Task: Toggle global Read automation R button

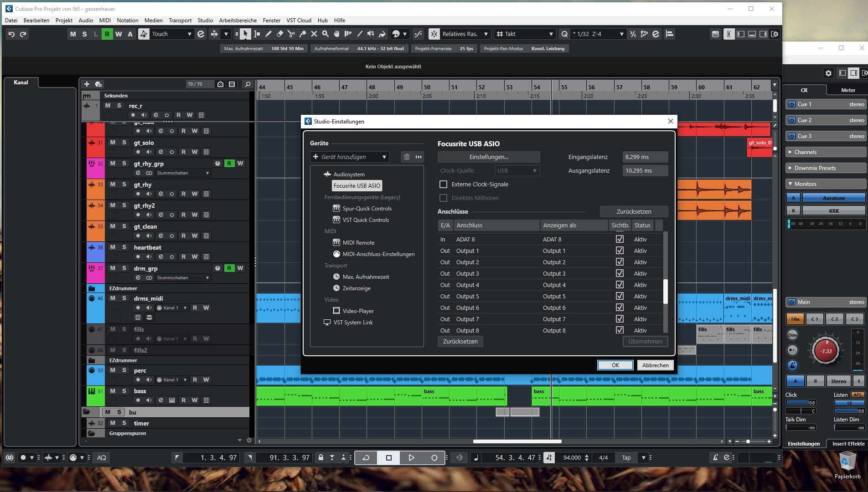Action: click(107, 34)
